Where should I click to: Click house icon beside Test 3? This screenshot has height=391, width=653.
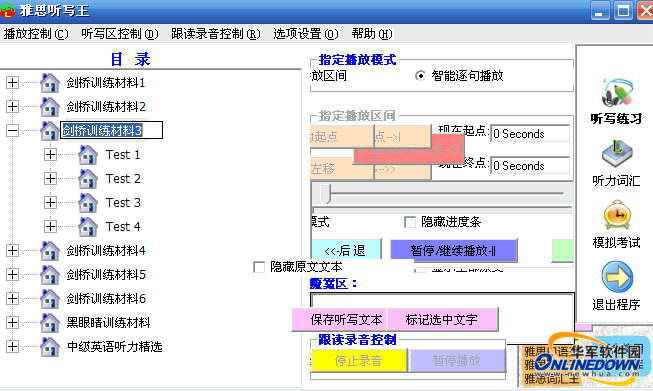point(88,203)
